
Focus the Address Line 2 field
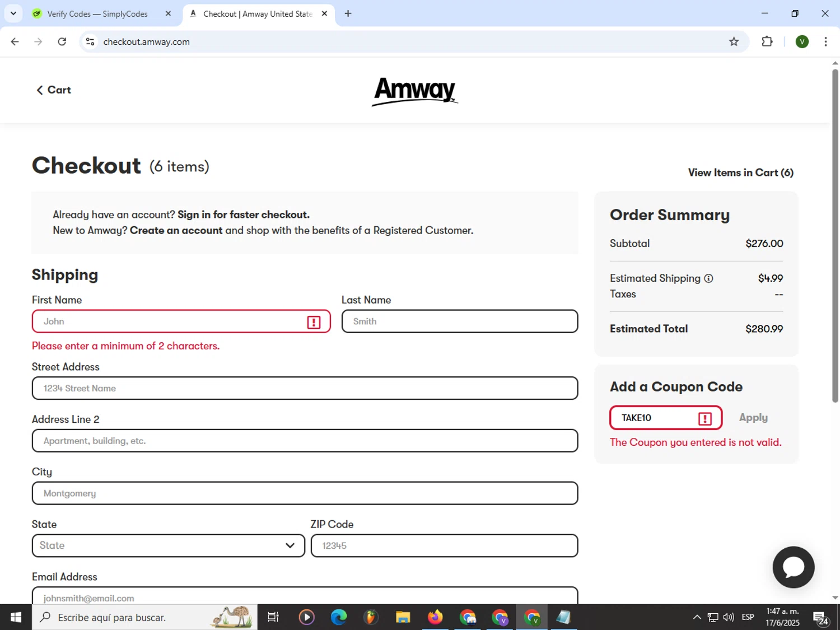pos(305,441)
